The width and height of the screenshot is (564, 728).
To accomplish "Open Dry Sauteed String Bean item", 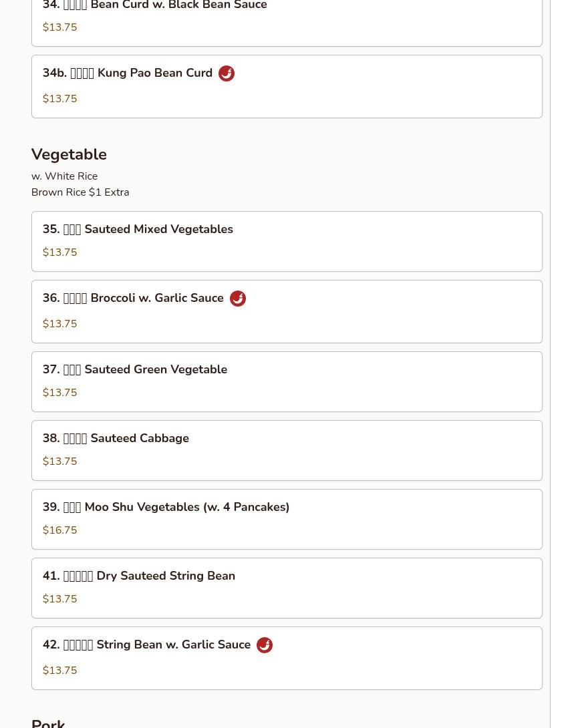I will 286,588.
